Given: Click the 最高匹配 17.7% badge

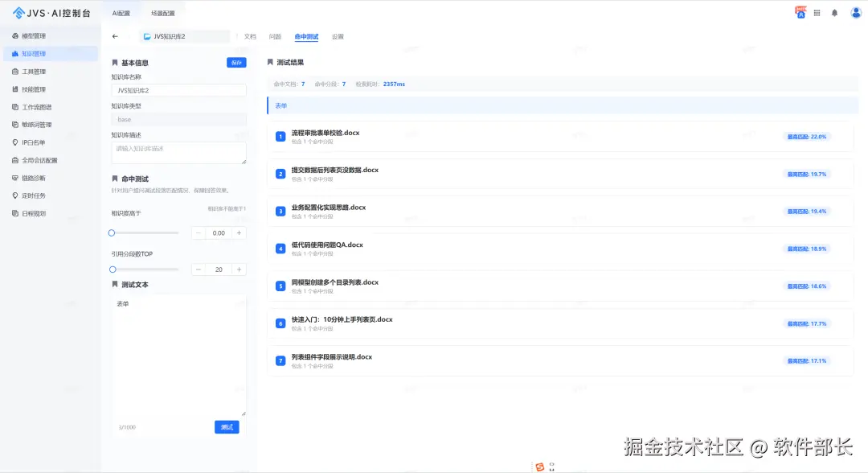Looking at the screenshot, I should (807, 323).
